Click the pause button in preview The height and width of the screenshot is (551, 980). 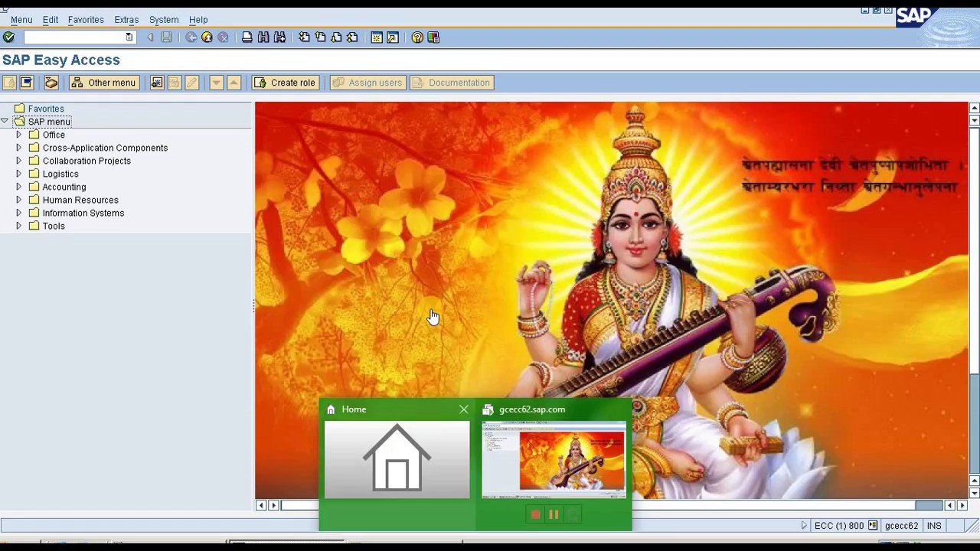coord(554,515)
